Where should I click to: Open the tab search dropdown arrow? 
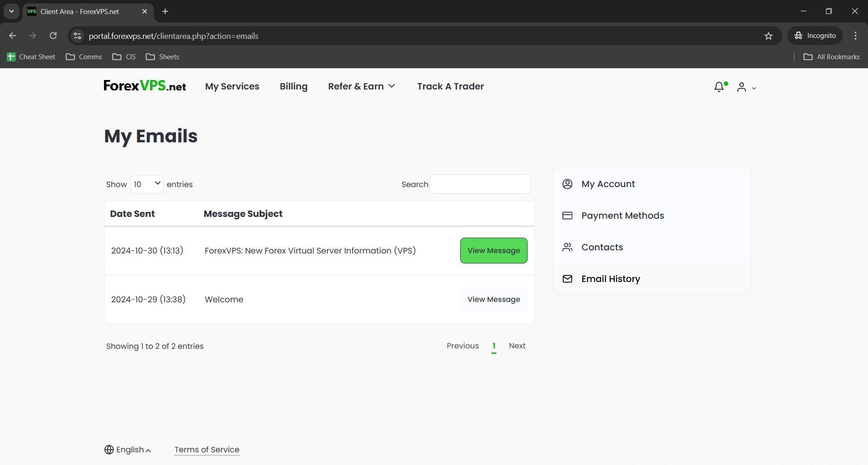[11, 11]
